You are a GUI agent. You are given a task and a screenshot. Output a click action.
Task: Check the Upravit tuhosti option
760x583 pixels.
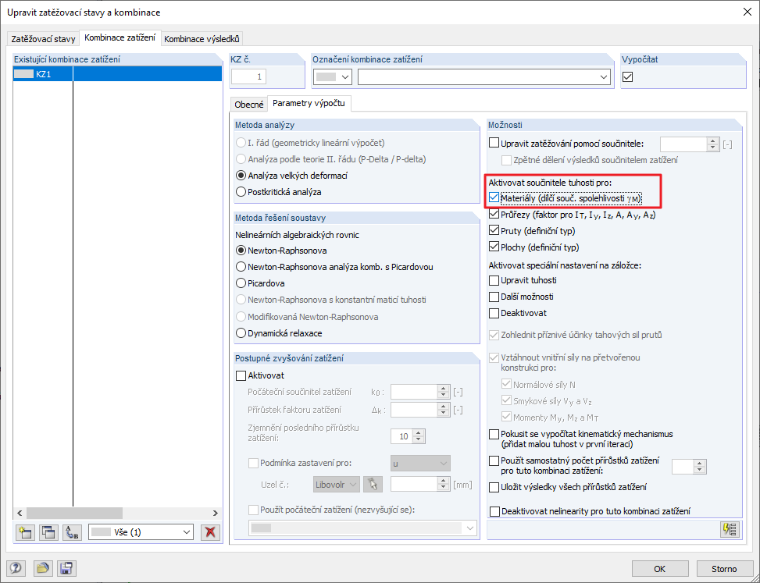(x=494, y=280)
